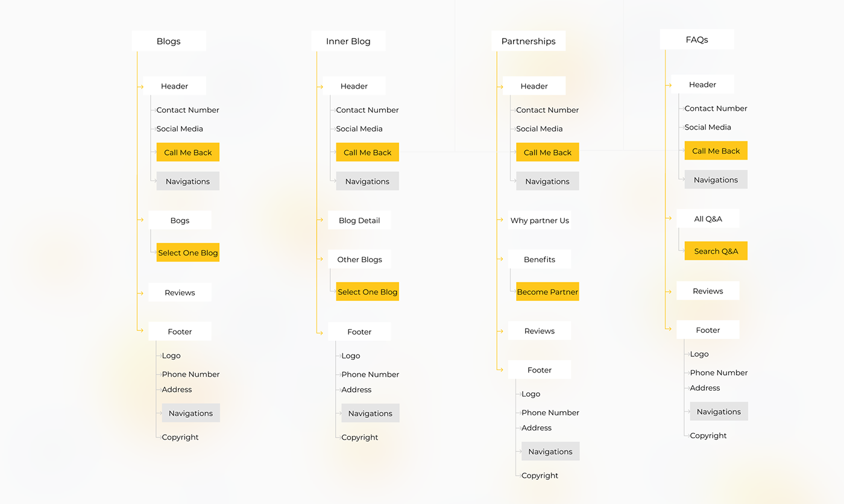Select the Footer node under Partnerships

click(540, 370)
